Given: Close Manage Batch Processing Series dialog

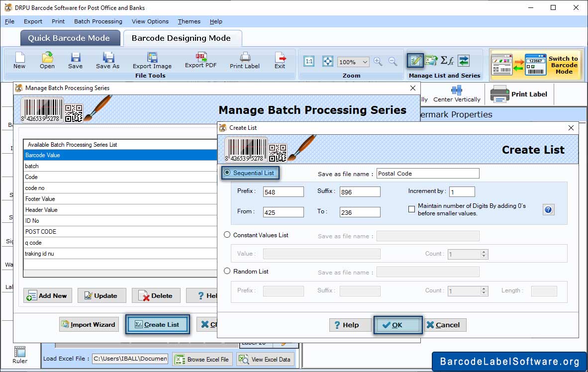Looking at the screenshot, I should pos(412,88).
